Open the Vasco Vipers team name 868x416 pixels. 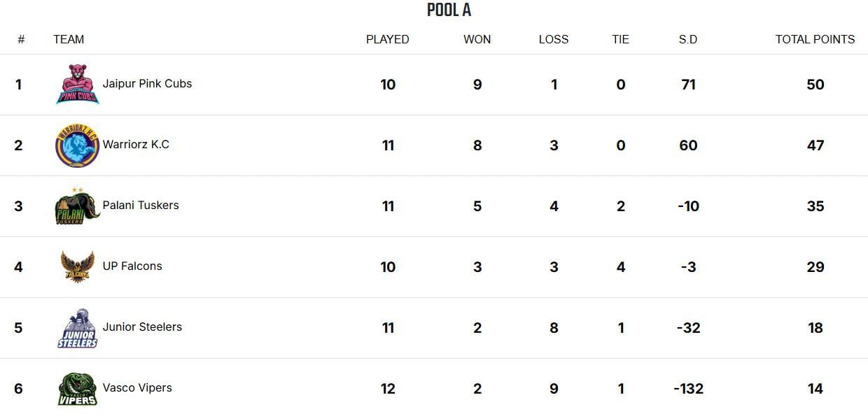coord(137,388)
